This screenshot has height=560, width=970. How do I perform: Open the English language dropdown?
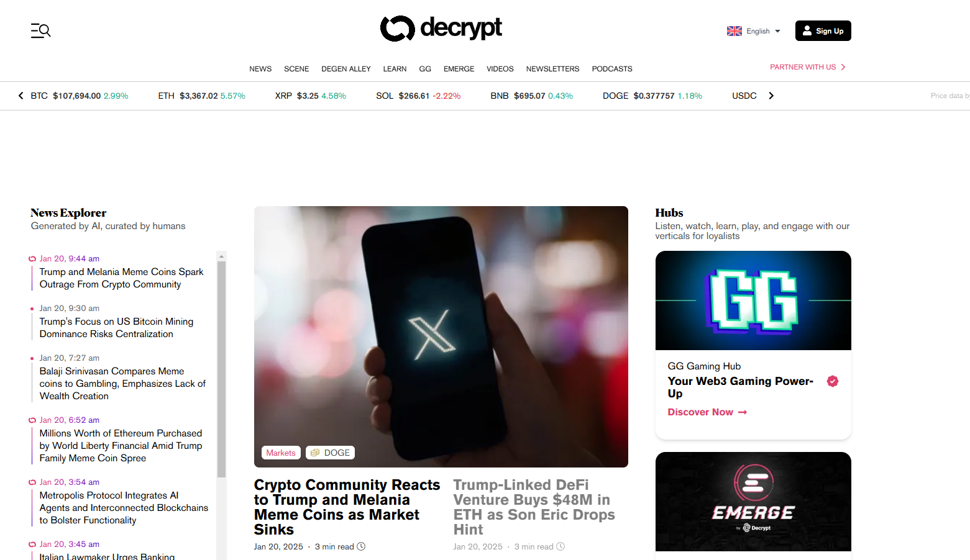(754, 31)
